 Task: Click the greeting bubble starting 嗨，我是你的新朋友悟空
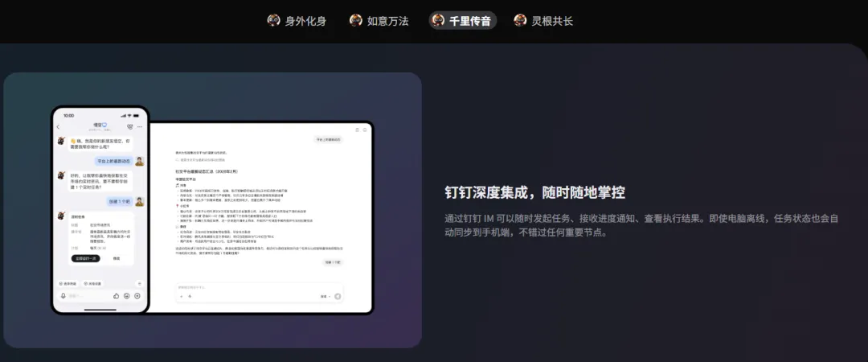100,145
